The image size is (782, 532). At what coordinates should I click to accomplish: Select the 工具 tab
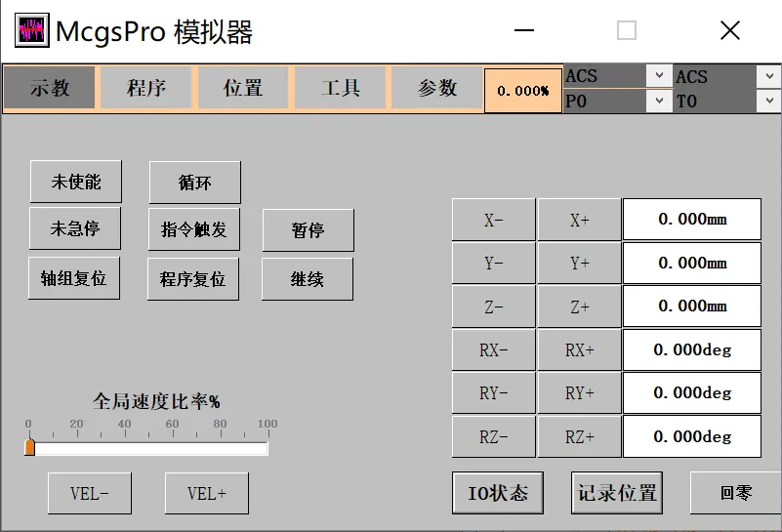(x=340, y=88)
